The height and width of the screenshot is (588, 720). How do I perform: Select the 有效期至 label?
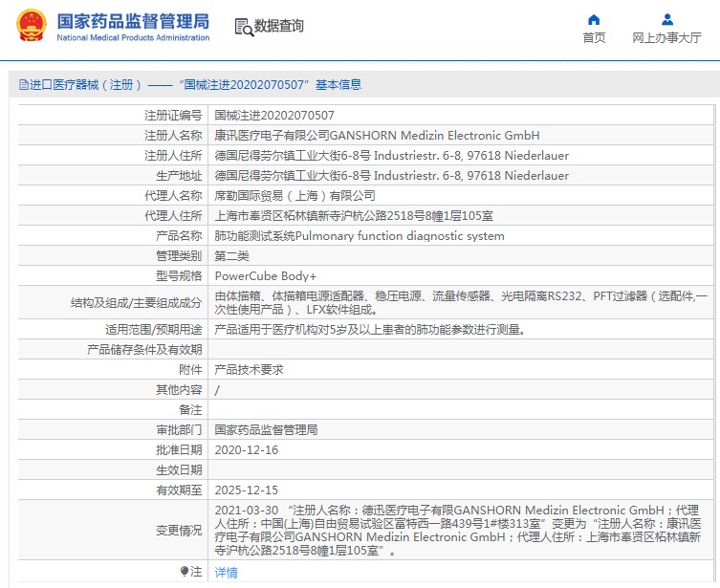(179, 490)
